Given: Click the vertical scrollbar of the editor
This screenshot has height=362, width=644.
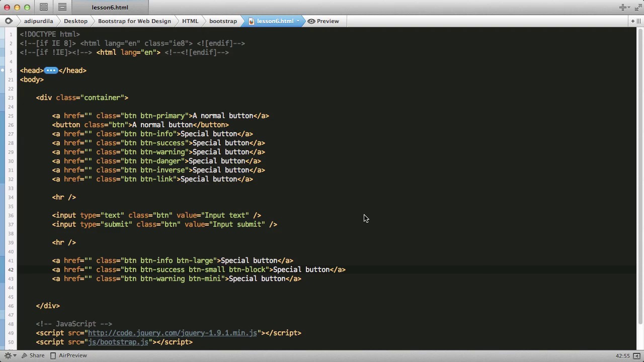Looking at the screenshot, I should (x=640, y=176).
